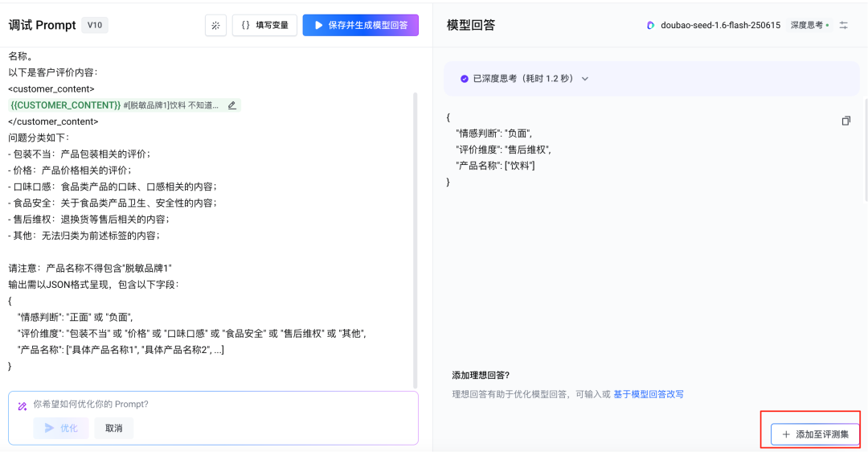Image resolution: width=868 pixels, height=452 pixels.
Task: Click the prompt optimization input field
Action: point(217,405)
